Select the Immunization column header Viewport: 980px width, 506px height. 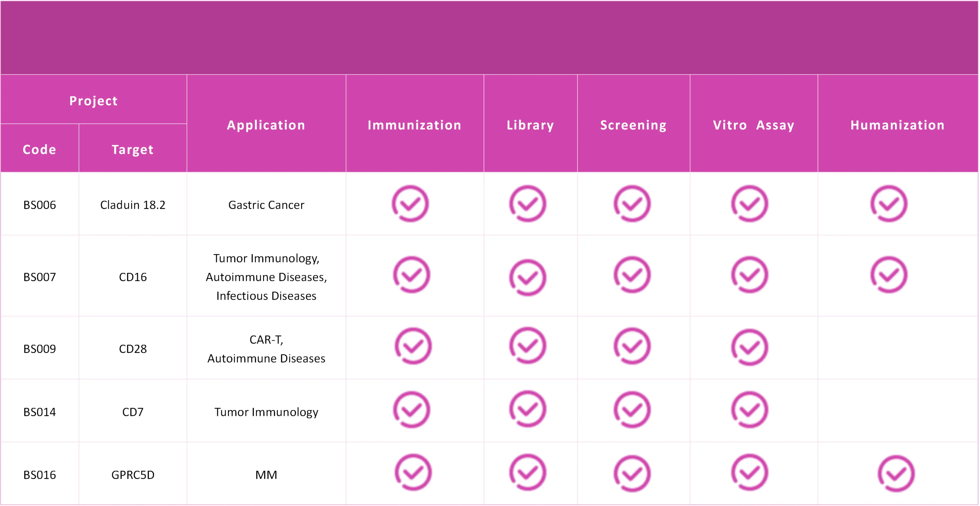414,125
